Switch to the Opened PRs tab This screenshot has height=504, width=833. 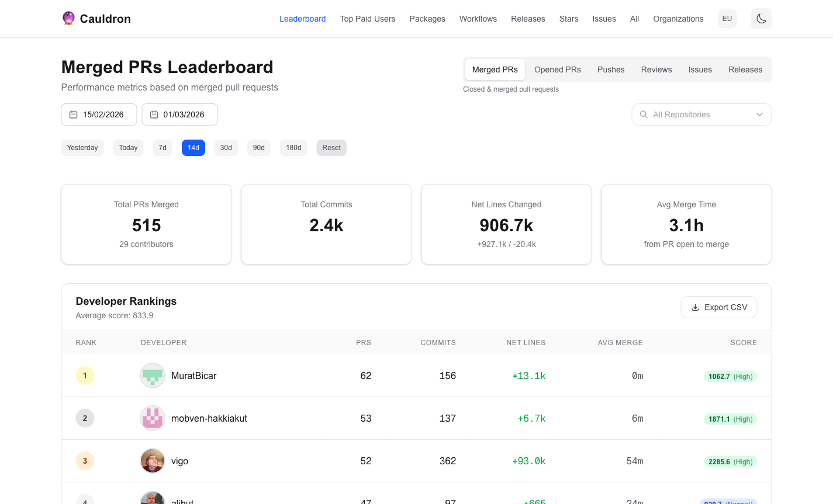[x=557, y=69]
